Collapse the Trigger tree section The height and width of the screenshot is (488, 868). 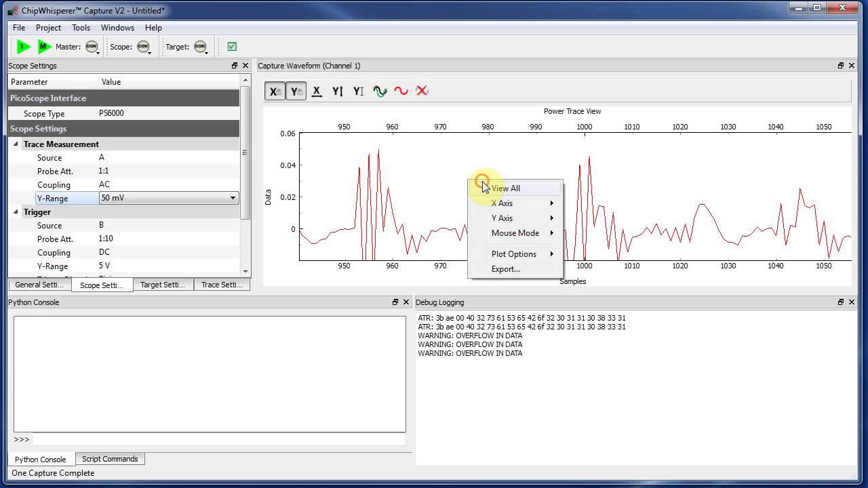[16, 211]
